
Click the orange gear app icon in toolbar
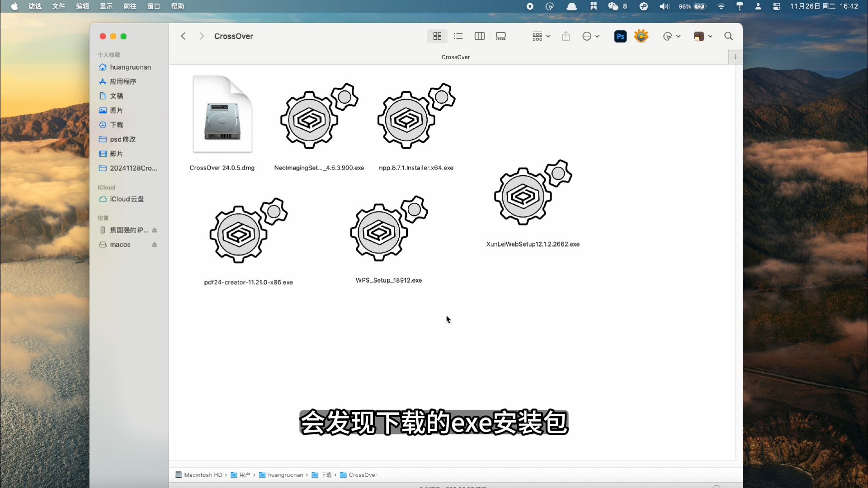(x=641, y=36)
